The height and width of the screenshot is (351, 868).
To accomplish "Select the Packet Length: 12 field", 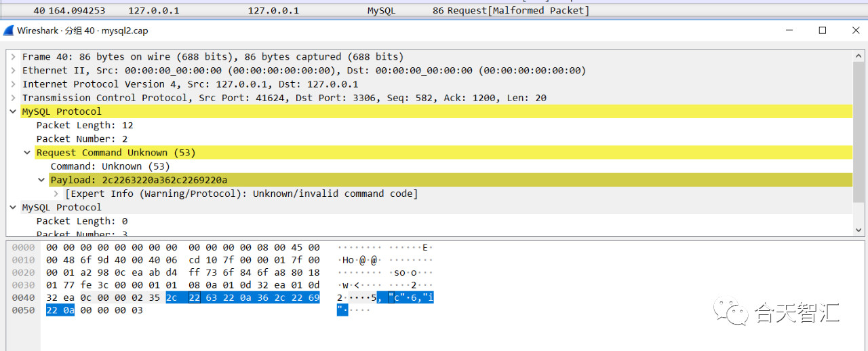I will click(x=85, y=125).
